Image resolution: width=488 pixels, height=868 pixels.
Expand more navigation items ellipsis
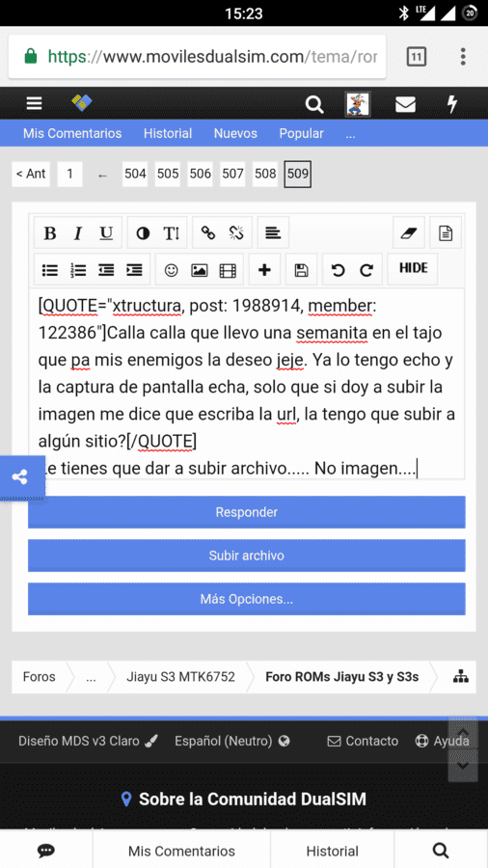(350, 133)
